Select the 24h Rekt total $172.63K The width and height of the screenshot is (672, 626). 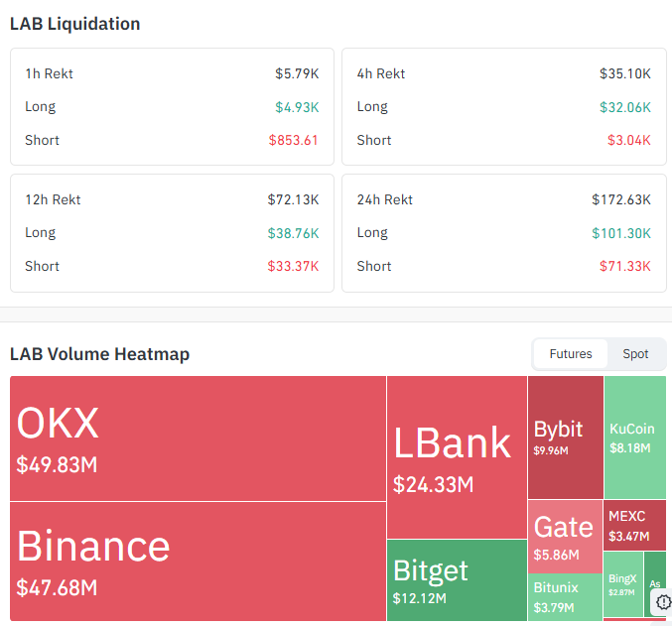621,199
